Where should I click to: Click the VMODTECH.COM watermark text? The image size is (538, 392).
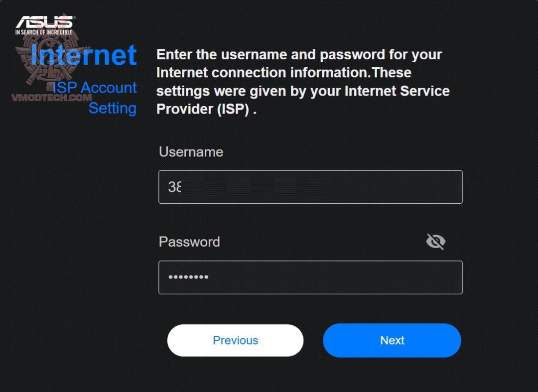(x=51, y=98)
